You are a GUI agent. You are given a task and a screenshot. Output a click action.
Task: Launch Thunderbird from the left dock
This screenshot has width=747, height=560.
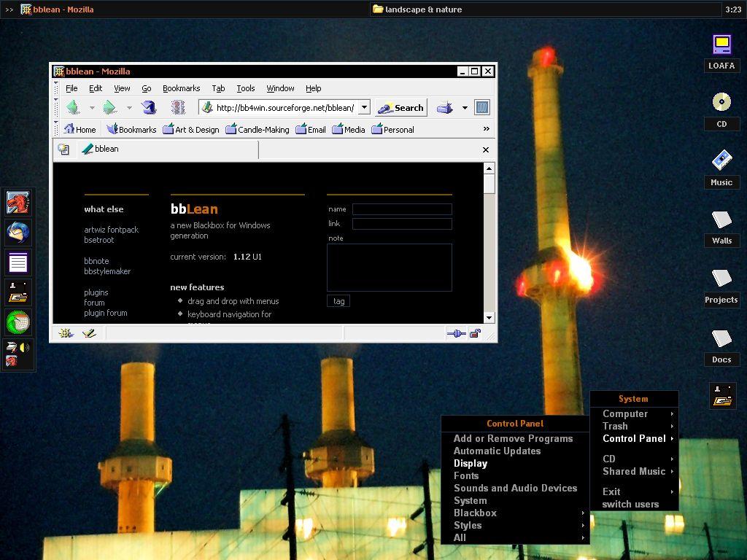tap(18, 233)
